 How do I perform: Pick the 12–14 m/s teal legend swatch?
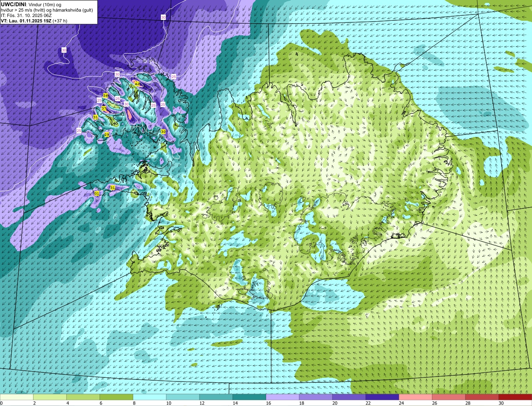point(216,397)
